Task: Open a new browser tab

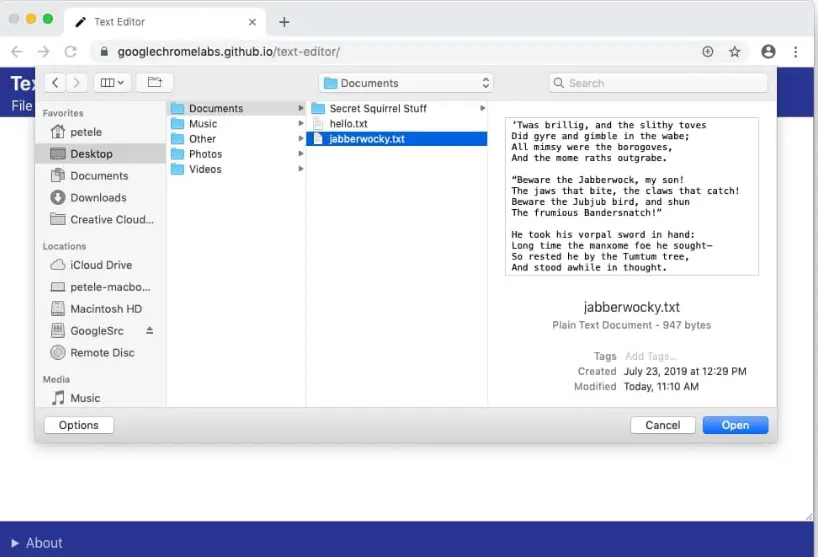Action: click(x=284, y=22)
